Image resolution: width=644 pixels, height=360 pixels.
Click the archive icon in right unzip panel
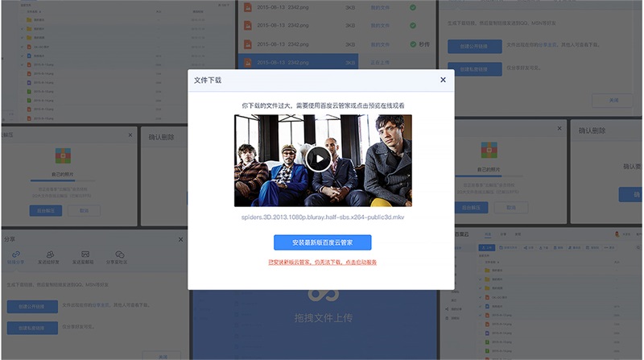tap(489, 150)
